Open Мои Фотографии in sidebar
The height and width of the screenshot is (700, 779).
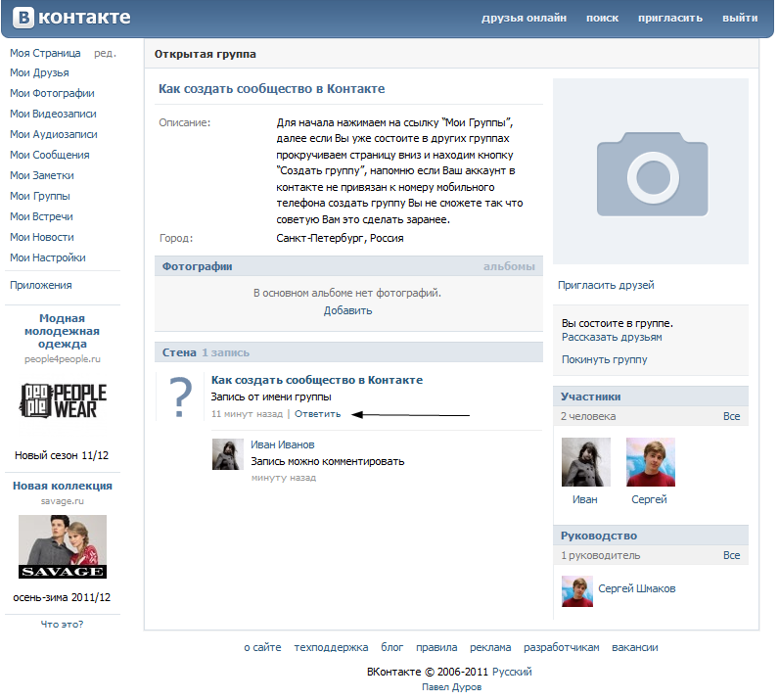pos(52,93)
